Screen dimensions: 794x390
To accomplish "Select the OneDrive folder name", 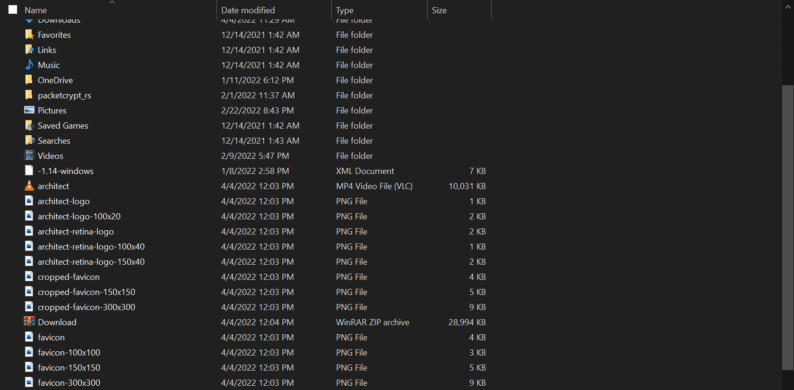I will (x=55, y=81).
